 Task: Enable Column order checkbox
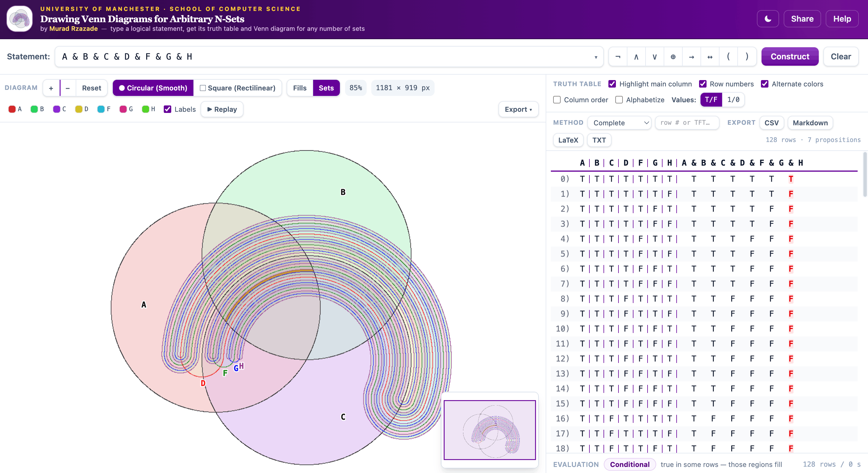coord(557,100)
